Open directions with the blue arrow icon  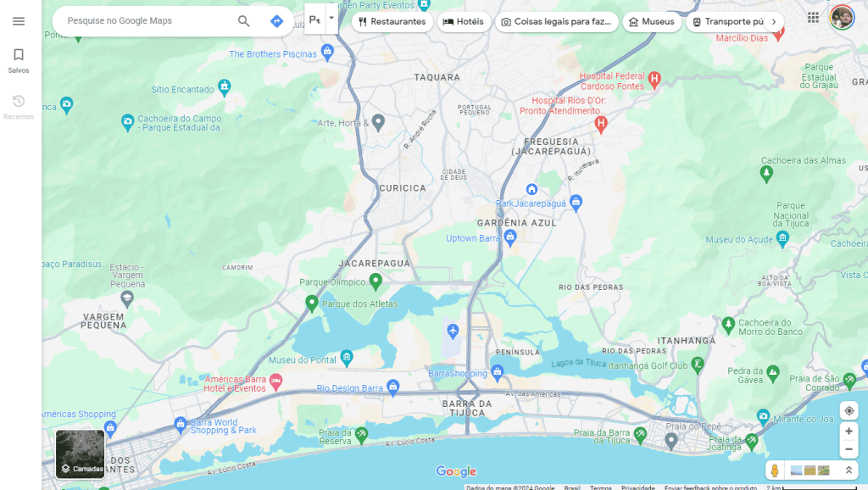[x=276, y=21]
